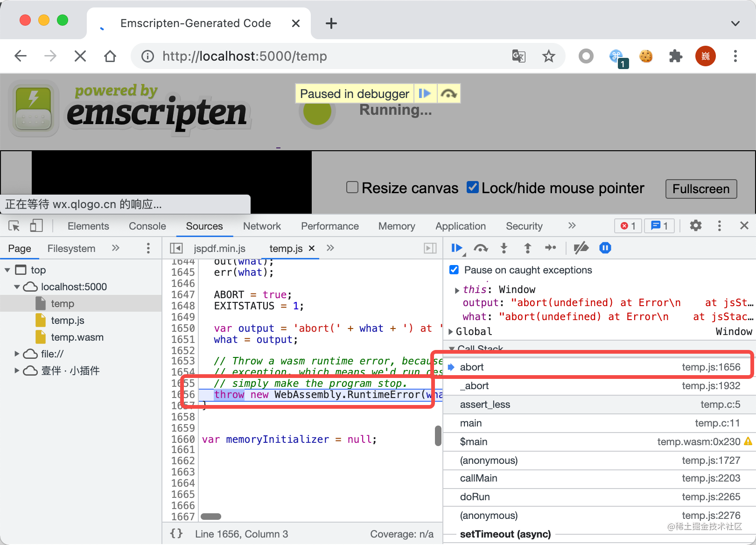Select the $main wasm stack frame
The image size is (756, 545).
pyautogui.click(x=599, y=441)
